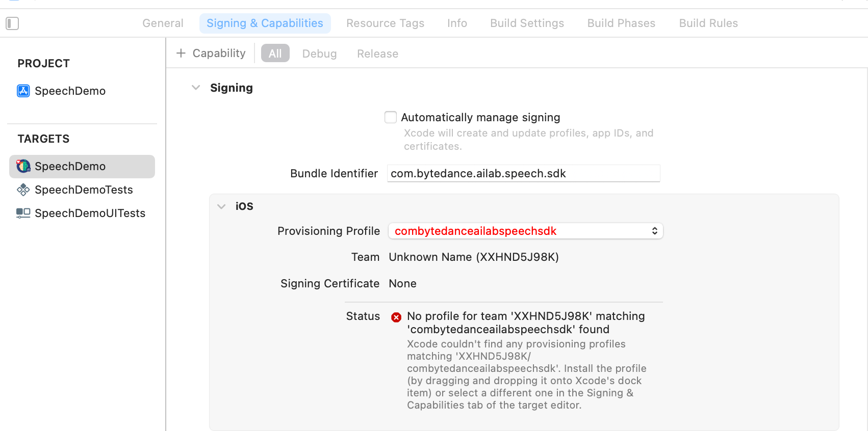Click the SpeechDemoUITests target icon
Viewport: 868px width, 431px height.
pos(23,213)
